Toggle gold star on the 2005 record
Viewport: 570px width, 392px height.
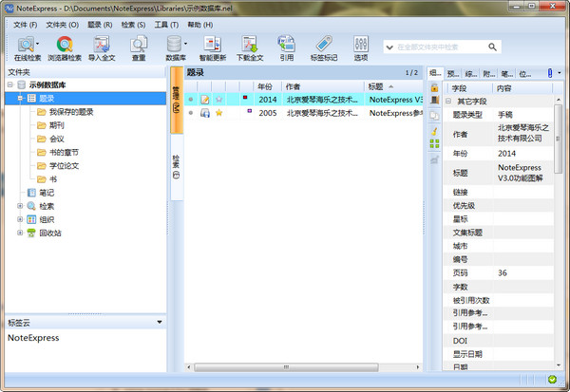click(x=218, y=113)
